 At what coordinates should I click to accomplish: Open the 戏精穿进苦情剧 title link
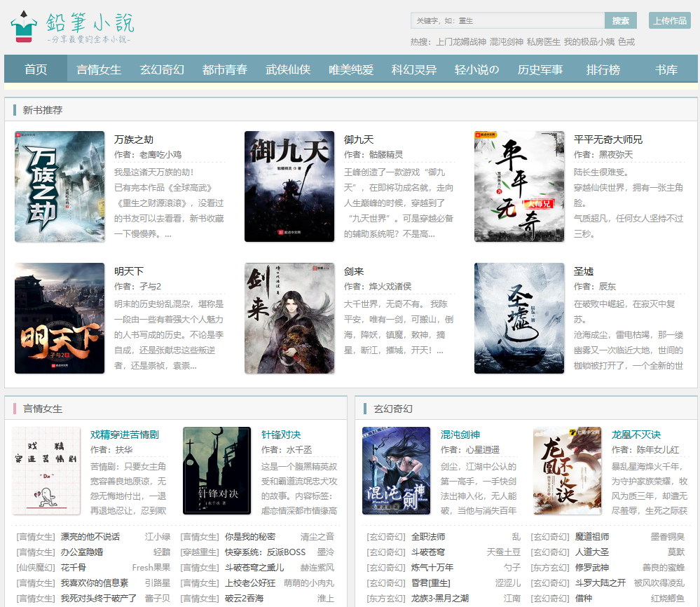[125, 435]
